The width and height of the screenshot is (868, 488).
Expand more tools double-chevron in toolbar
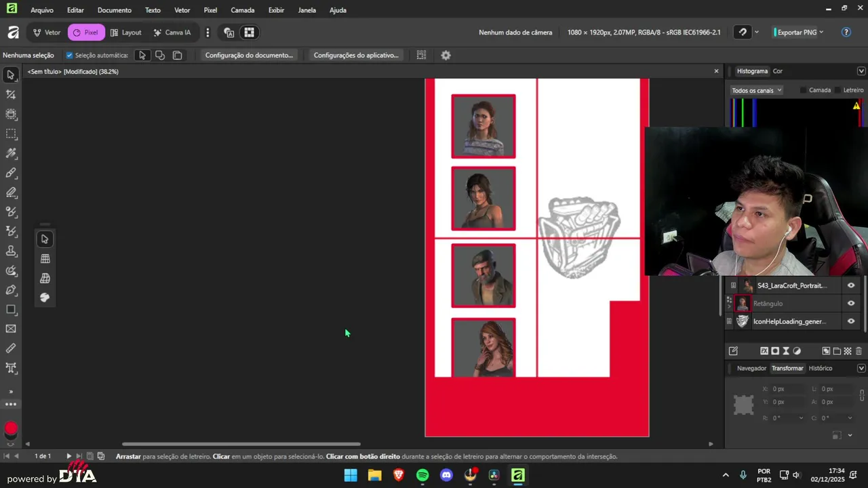pos(11,392)
